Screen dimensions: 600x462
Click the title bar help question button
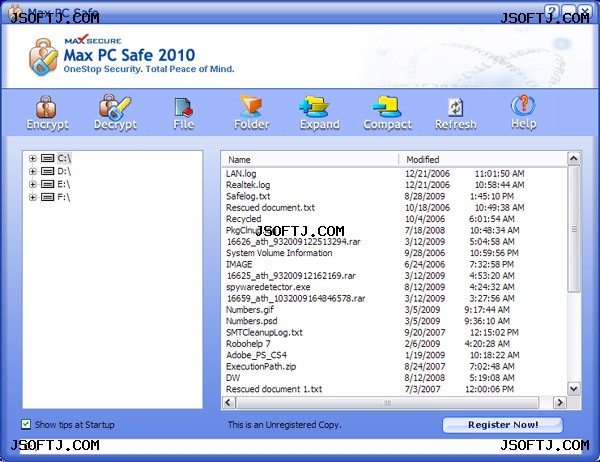(551, 11)
